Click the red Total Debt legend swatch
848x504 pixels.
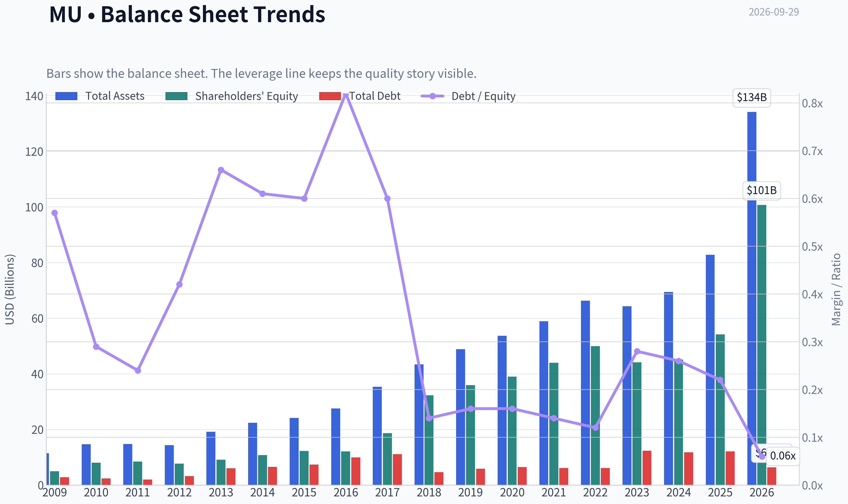330,96
